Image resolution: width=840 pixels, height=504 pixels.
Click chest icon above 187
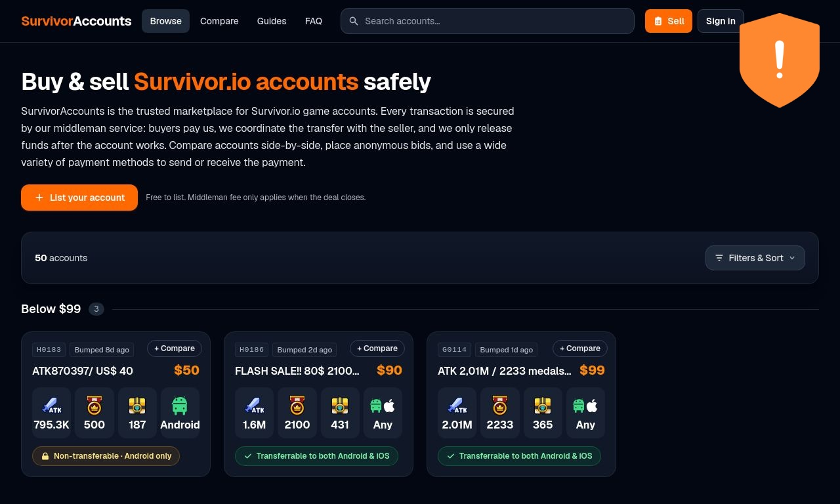click(137, 406)
